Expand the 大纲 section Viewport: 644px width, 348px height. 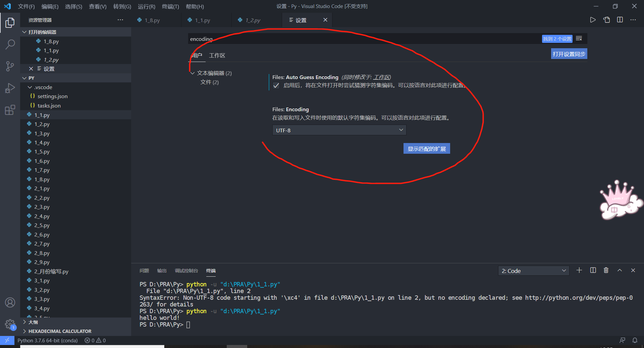[x=75, y=322]
